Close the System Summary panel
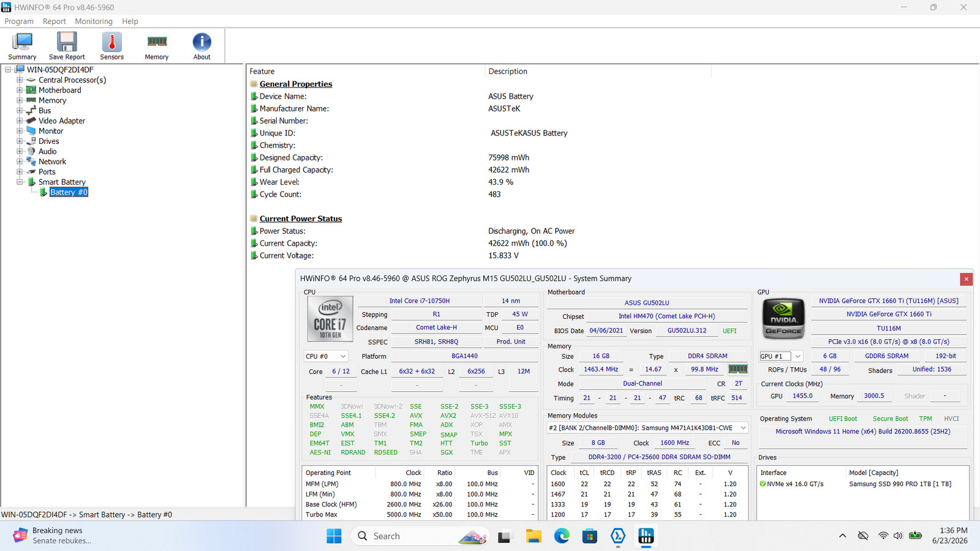Viewport: 980px width, 551px height. pos(967,279)
